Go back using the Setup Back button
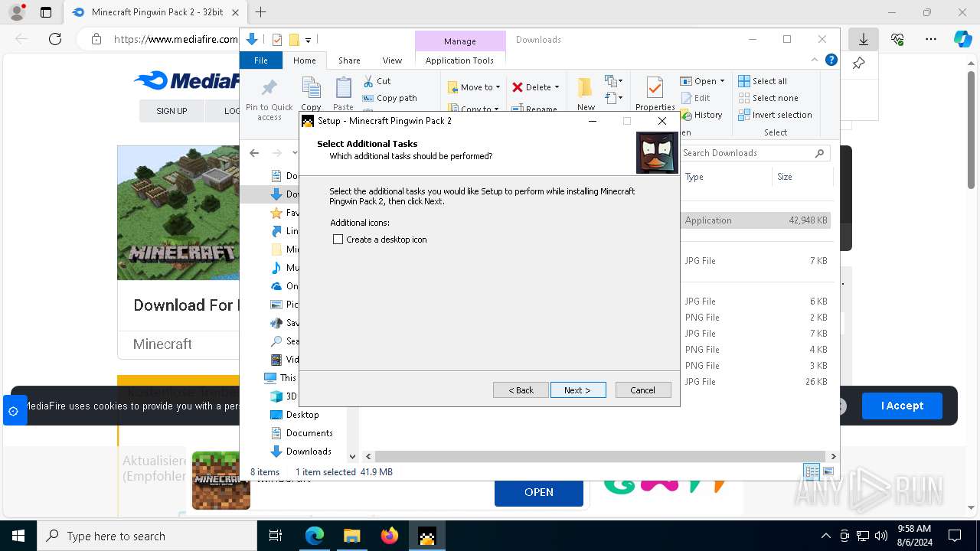Screen dimensions: 980x551 coord(521,390)
